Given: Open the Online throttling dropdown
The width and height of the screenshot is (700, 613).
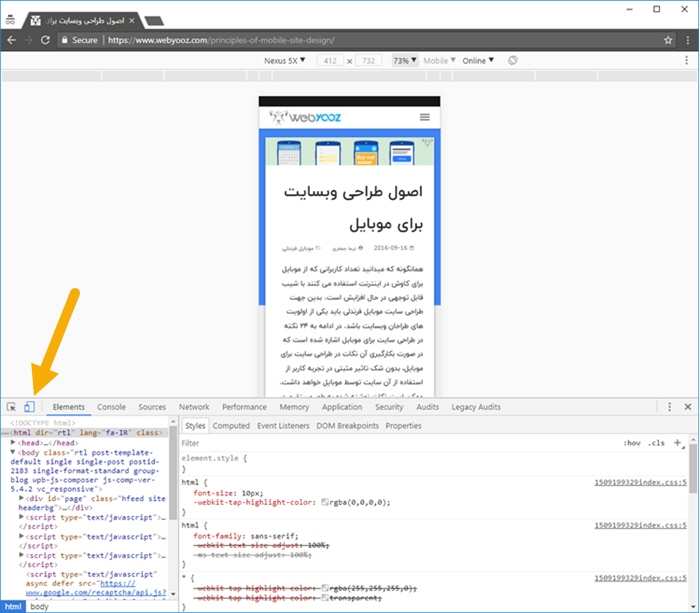Looking at the screenshot, I should 478,60.
